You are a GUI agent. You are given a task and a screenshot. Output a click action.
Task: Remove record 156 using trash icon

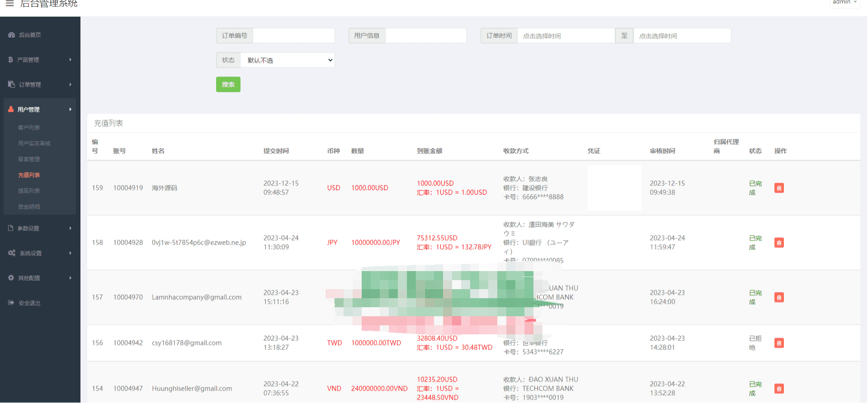pyautogui.click(x=778, y=343)
